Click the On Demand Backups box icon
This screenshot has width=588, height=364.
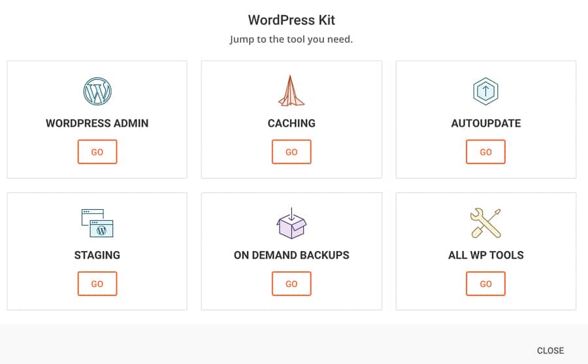click(x=291, y=223)
